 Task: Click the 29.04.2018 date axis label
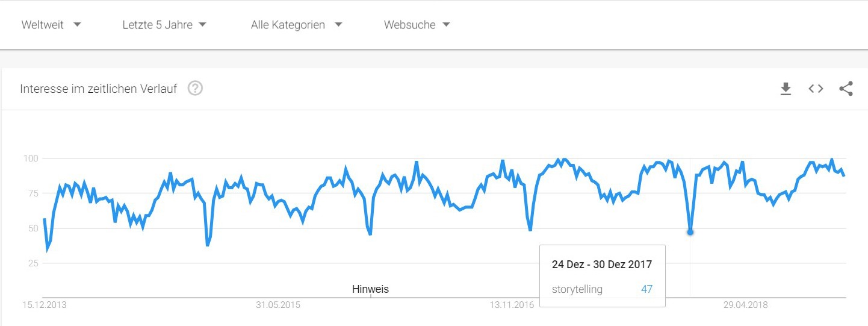(746, 305)
